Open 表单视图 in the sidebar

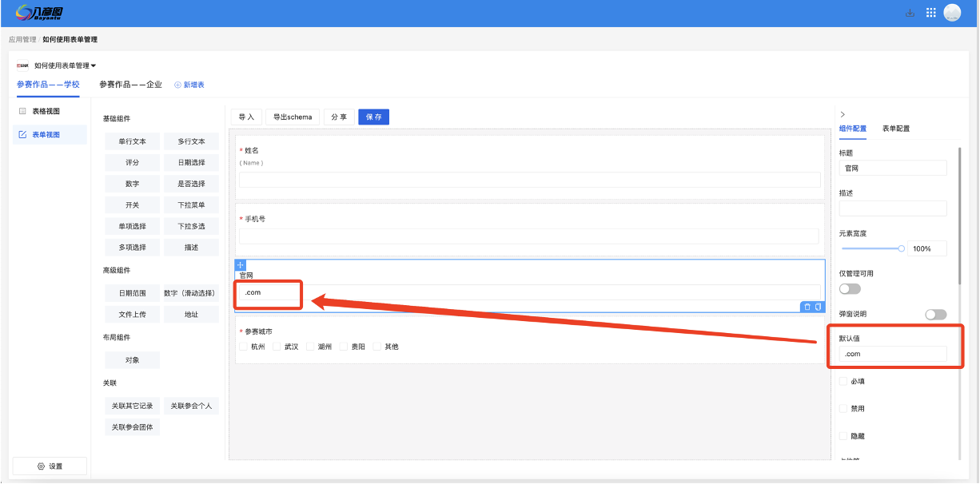coord(50,135)
